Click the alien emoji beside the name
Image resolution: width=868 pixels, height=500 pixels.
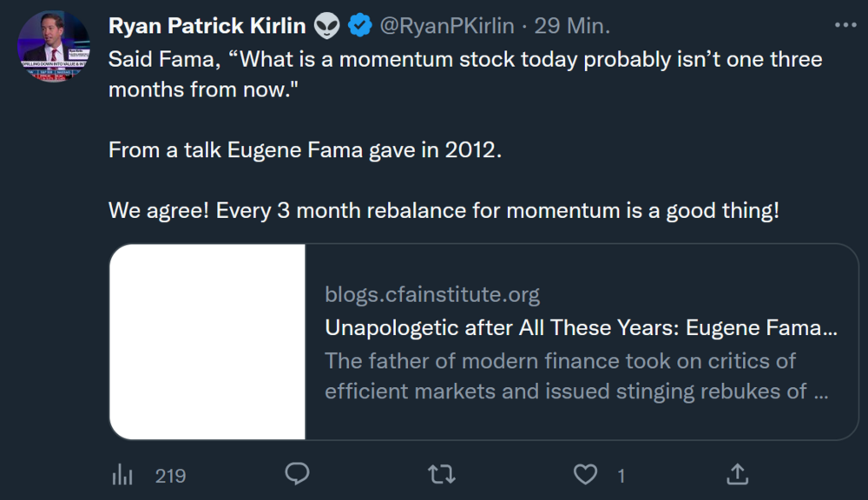point(327,26)
